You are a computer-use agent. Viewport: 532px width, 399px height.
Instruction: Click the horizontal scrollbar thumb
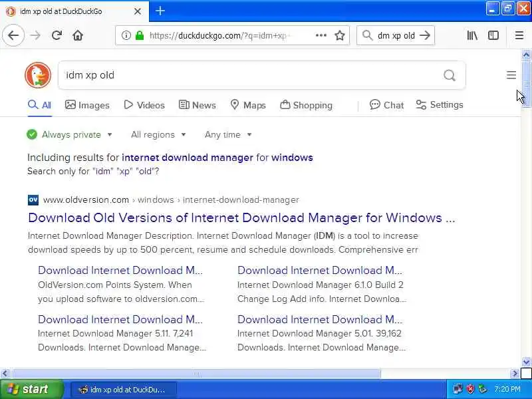click(196, 374)
